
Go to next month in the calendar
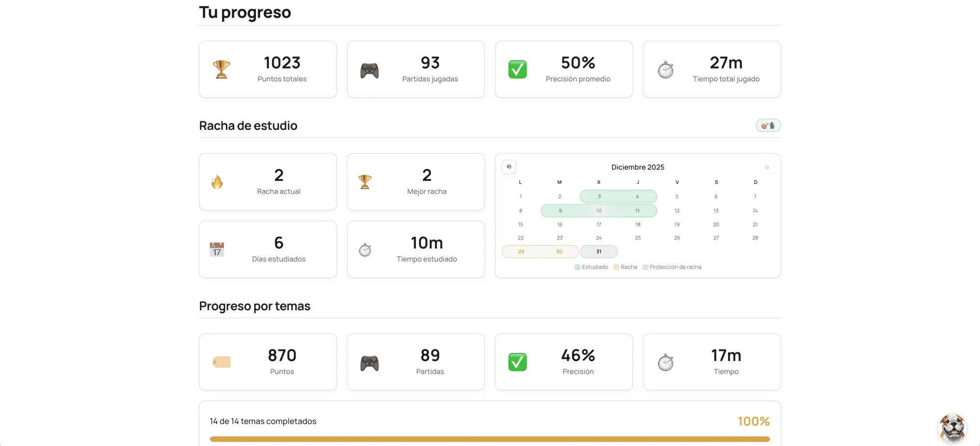[x=767, y=167]
